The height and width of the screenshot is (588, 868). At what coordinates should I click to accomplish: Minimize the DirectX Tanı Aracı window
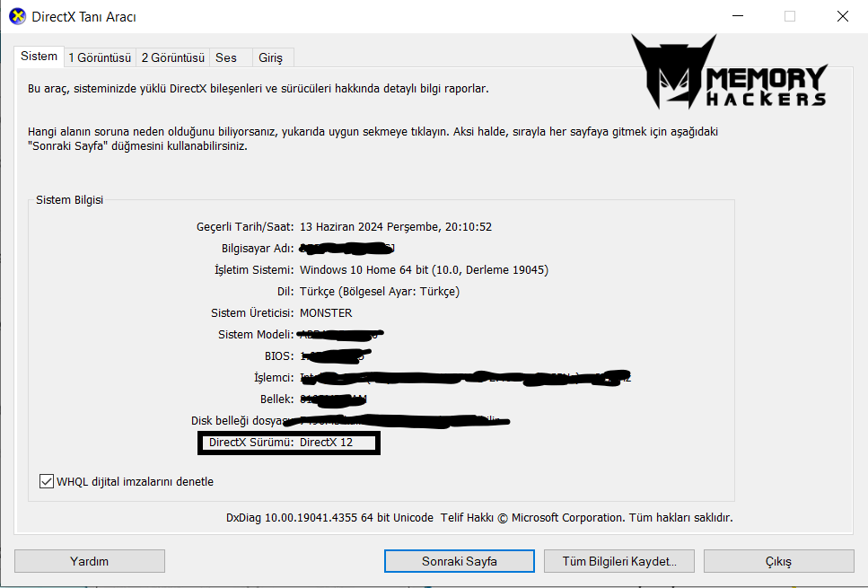738,16
